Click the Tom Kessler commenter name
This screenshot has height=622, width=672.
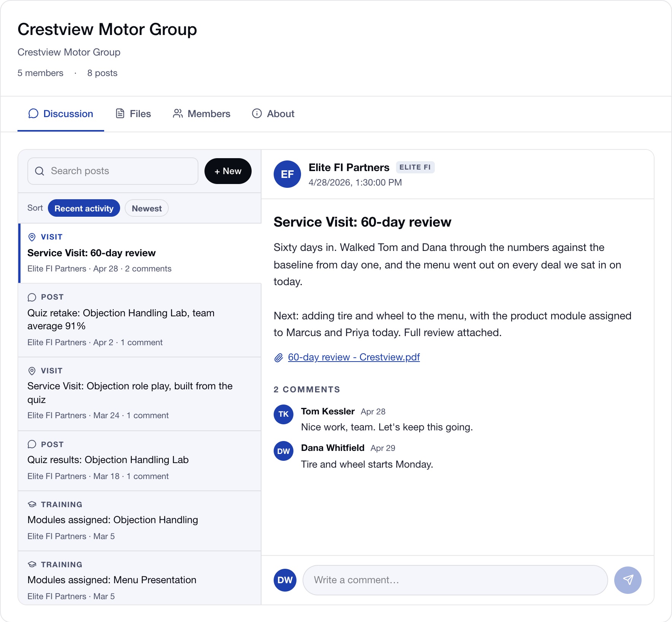tap(328, 411)
